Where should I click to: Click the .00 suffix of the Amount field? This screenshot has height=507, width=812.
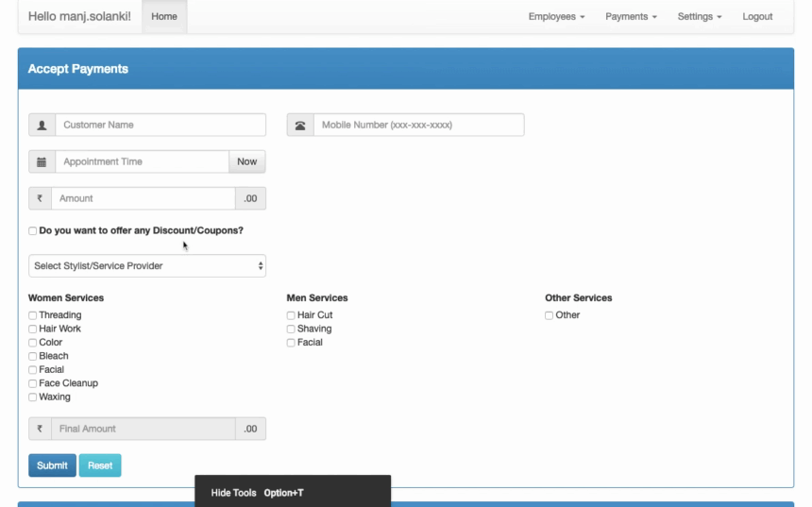(250, 198)
